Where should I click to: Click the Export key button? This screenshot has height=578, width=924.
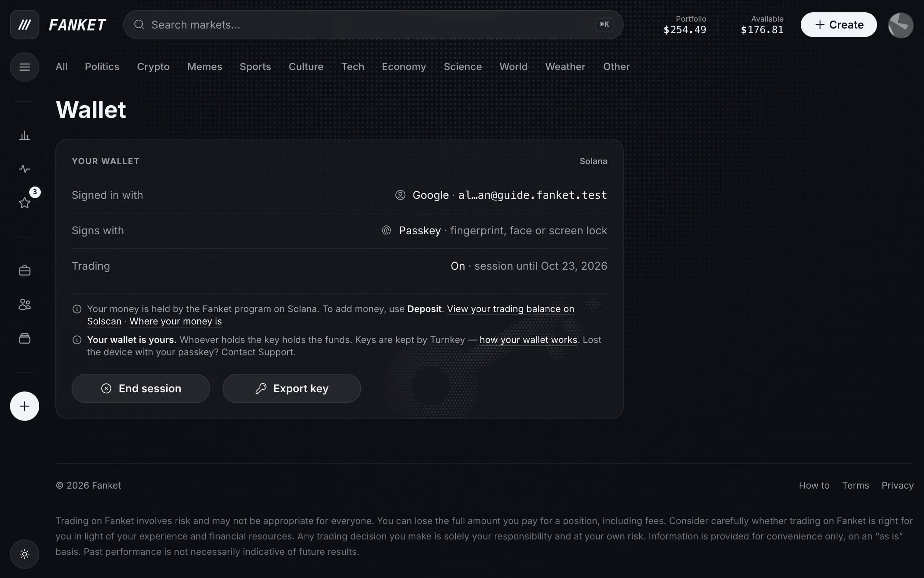(x=291, y=388)
